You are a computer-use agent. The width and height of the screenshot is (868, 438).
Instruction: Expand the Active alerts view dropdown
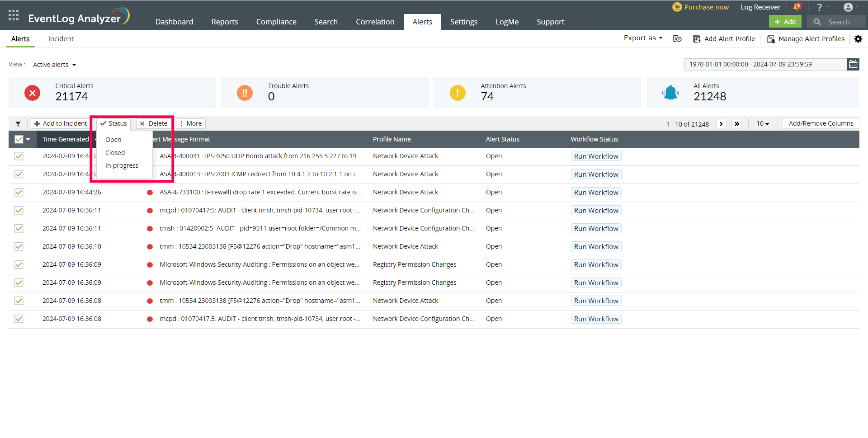(55, 65)
